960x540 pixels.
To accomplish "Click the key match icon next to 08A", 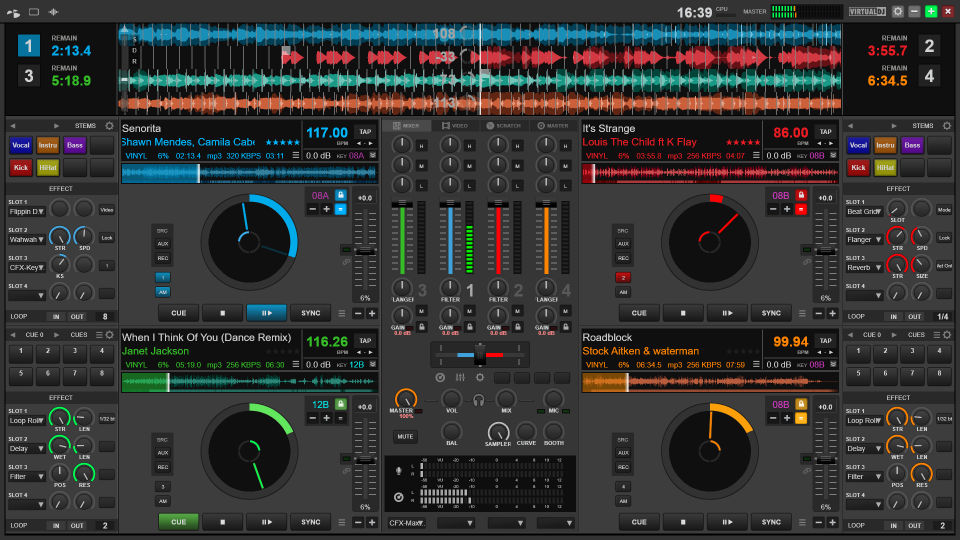I will point(373,156).
